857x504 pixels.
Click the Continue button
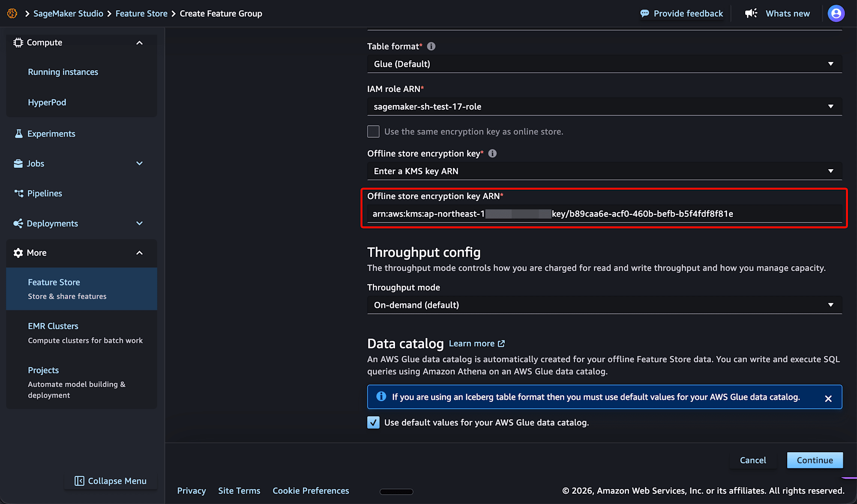tap(815, 460)
